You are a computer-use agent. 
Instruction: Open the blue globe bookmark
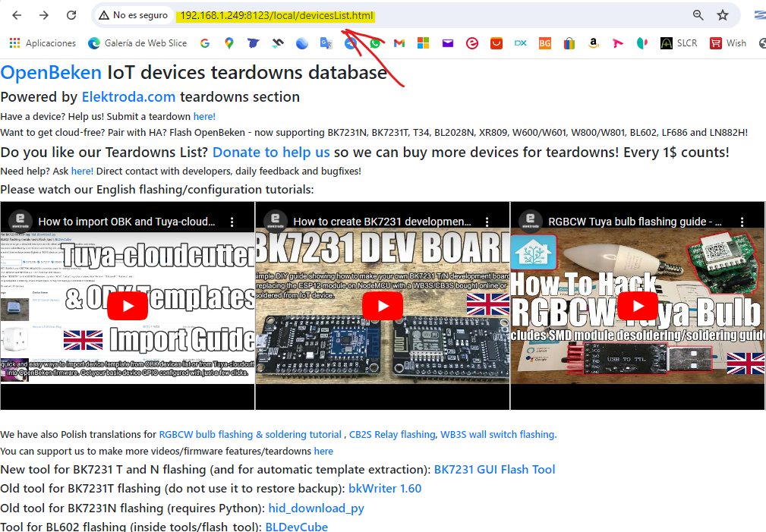(x=302, y=43)
